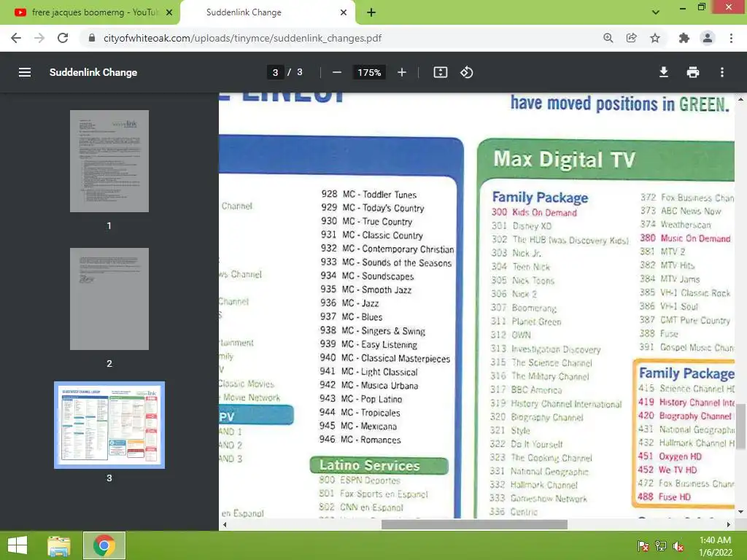Click the Max Digital TV heading
The height and width of the screenshot is (560, 747).
point(564,160)
